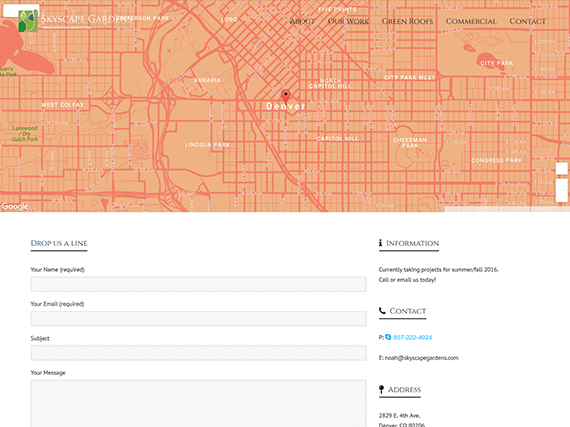Go to the Green Roofs page
570x427 pixels.
click(407, 21)
